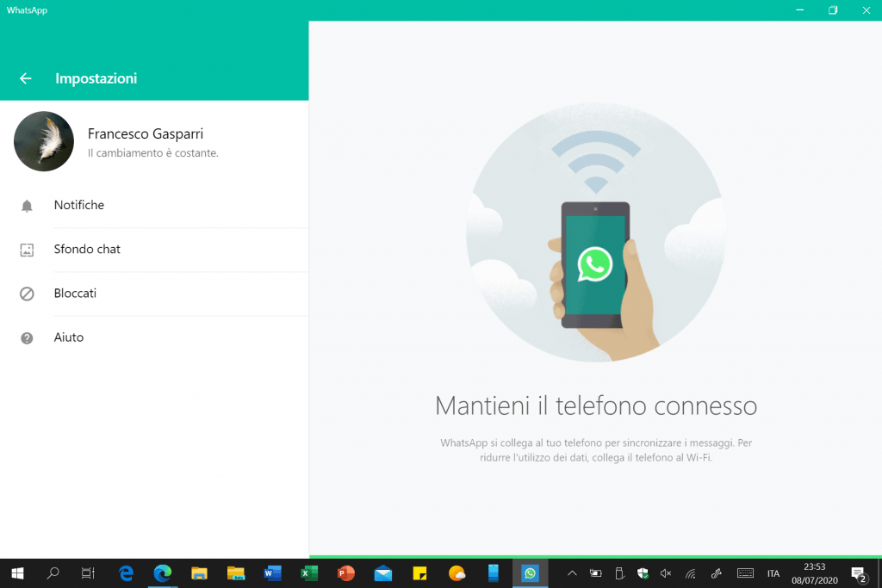Click the back arrow next to Impostazioni
The height and width of the screenshot is (588, 882).
click(x=26, y=78)
